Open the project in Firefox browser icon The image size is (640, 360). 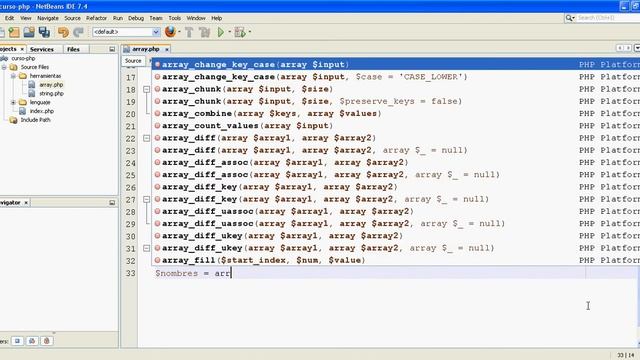[x=170, y=31]
